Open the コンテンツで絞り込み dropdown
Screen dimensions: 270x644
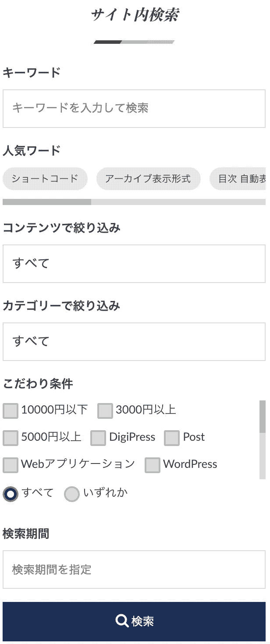134,264
